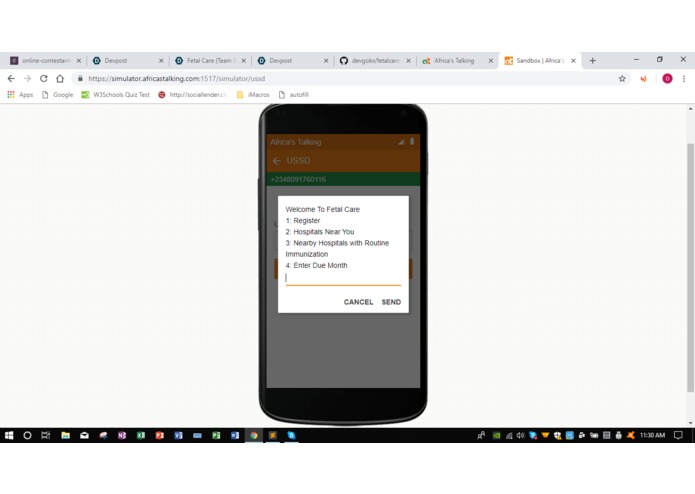Click SEND in the USSD dialog
The height and width of the screenshot is (494, 695).
click(x=391, y=302)
